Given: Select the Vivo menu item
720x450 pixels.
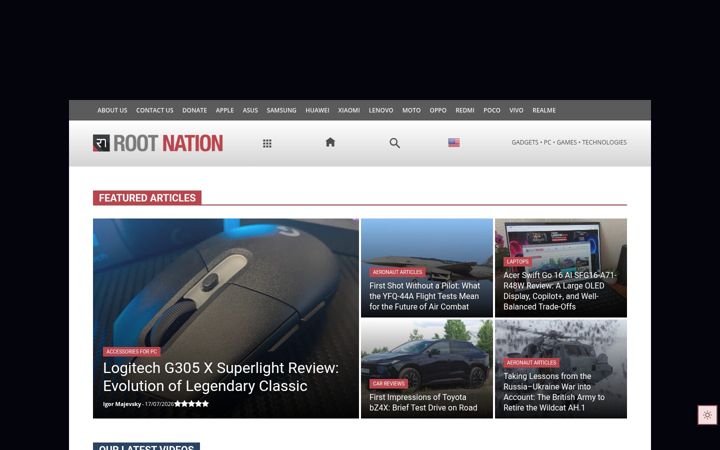Looking at the screenshot, I should click(516, 110).
